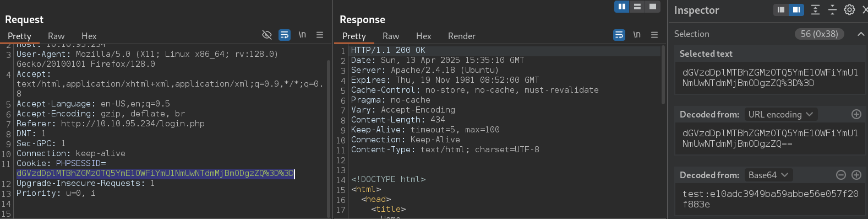Toggle line wrap in Request pane
The height and width of the screenshot is (219, 868).
point(285,35)
